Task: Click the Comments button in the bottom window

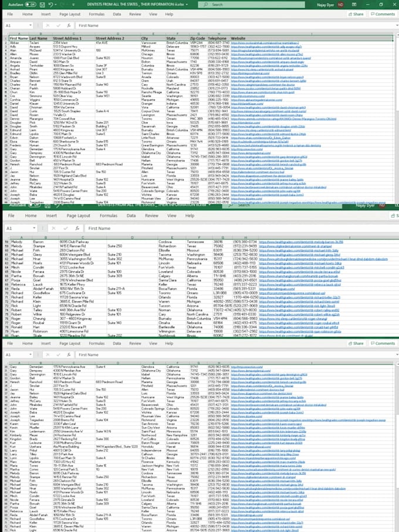Action: [x=383, y=343]
